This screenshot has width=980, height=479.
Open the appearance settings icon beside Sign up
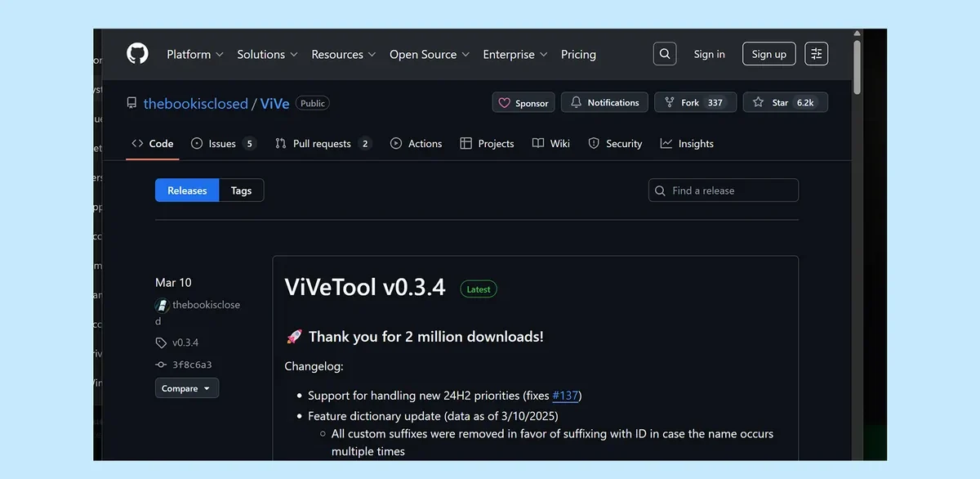tap(816, 54)
